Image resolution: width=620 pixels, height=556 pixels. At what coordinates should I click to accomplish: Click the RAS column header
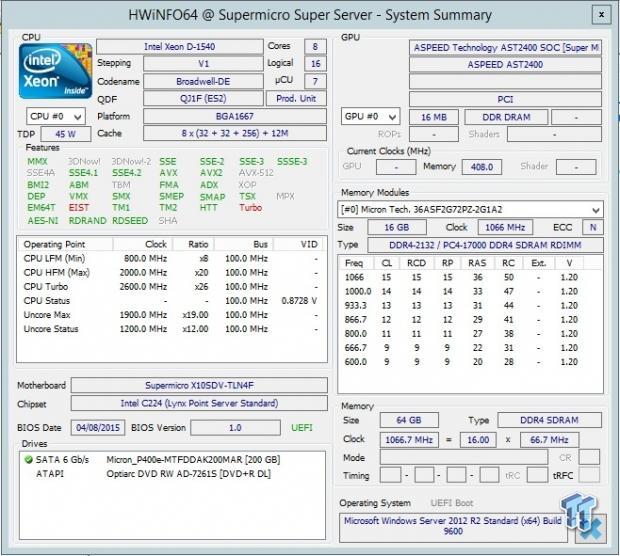(477, 263)
